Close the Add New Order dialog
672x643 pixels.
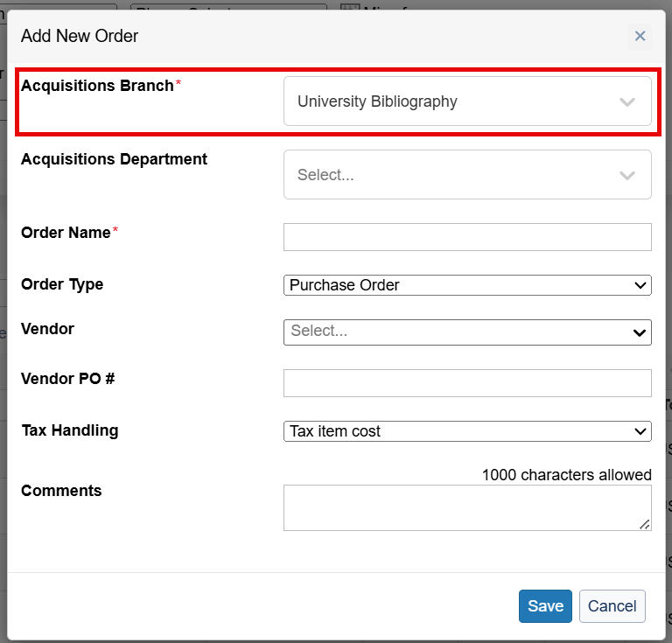pos(640,36)
